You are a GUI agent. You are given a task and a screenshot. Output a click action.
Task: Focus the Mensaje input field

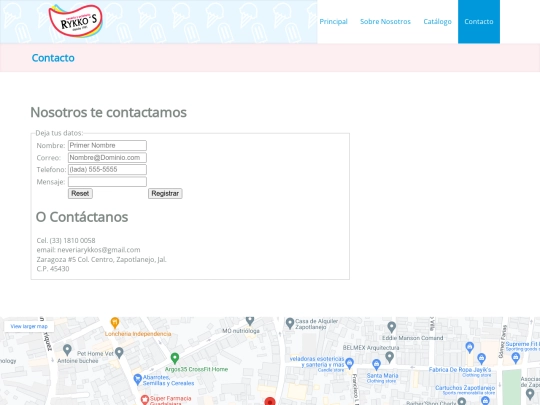point(107,181)
